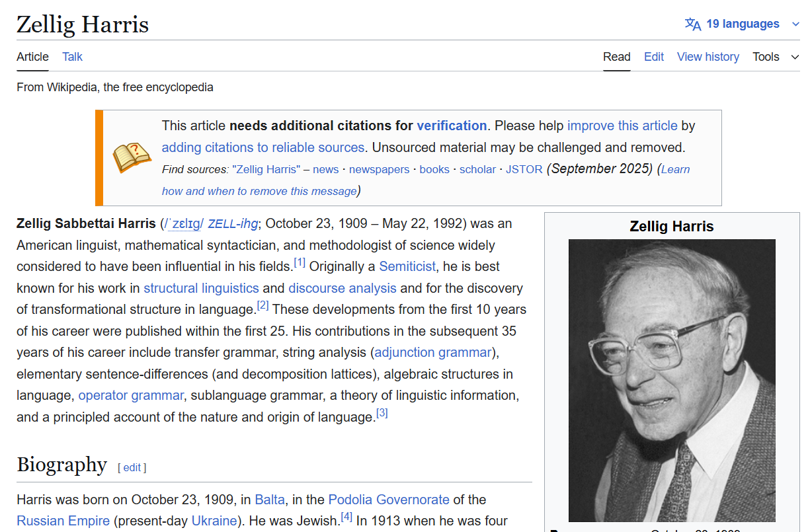Open the structural linguistics link

[x=201, y=288]
